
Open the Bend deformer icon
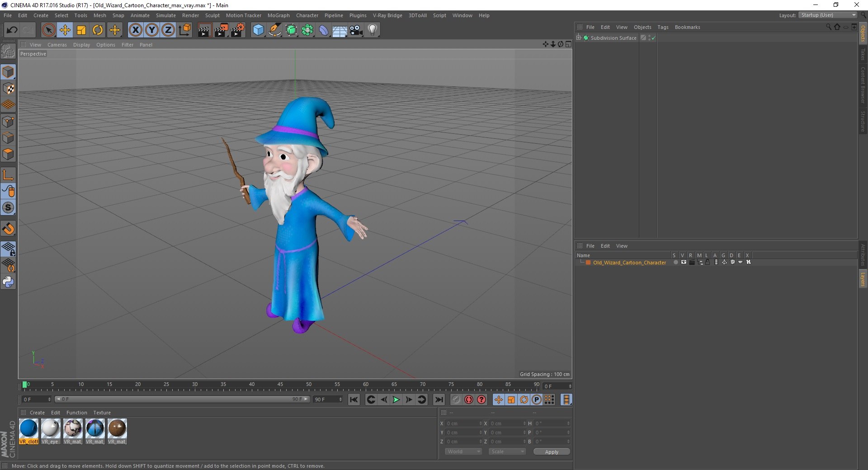tap(324, 30)
